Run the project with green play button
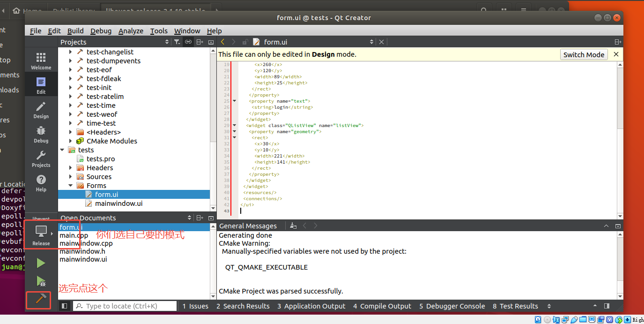The height and width of the screenshot is (324, 644). pyautogui.click(x=41, y=263)
